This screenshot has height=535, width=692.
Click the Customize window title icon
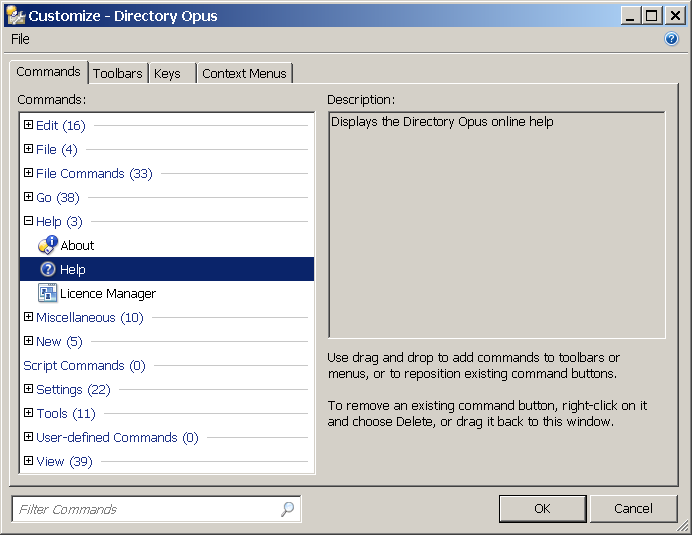(x=15, y=15)
